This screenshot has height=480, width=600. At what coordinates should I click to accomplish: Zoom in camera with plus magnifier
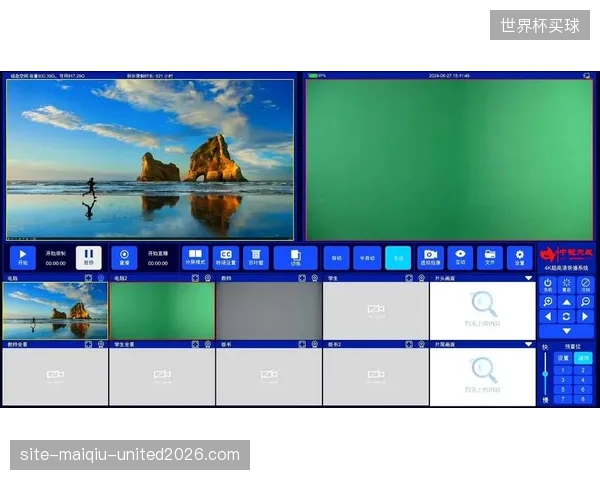[548, 302]
